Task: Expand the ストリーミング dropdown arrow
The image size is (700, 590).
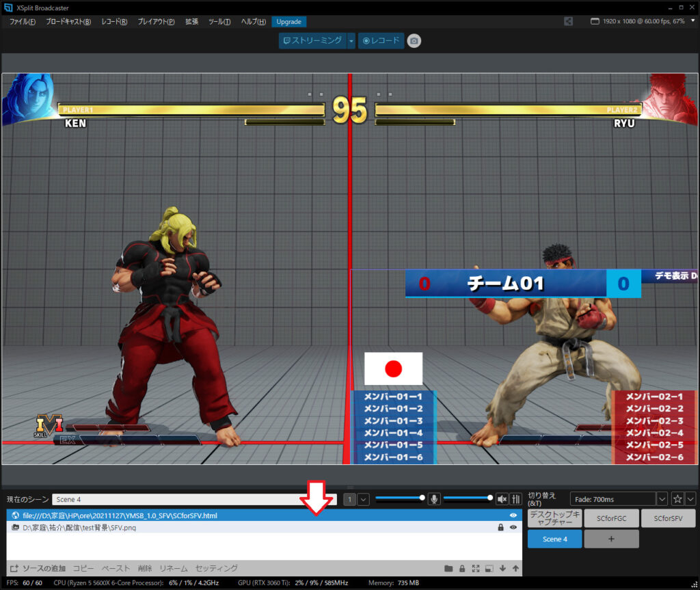Action: coord(351,40)
